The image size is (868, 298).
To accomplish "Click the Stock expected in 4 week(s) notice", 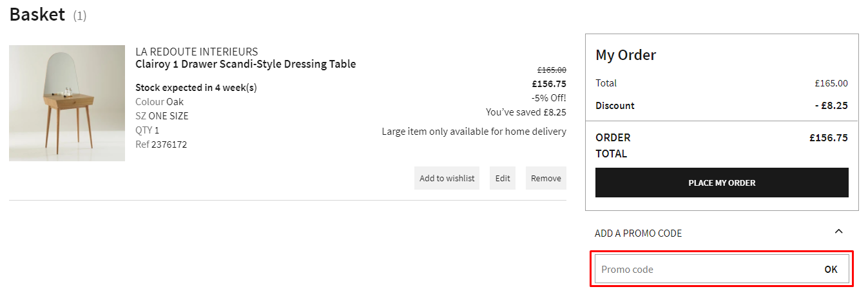I will click(x=196, y=88).
